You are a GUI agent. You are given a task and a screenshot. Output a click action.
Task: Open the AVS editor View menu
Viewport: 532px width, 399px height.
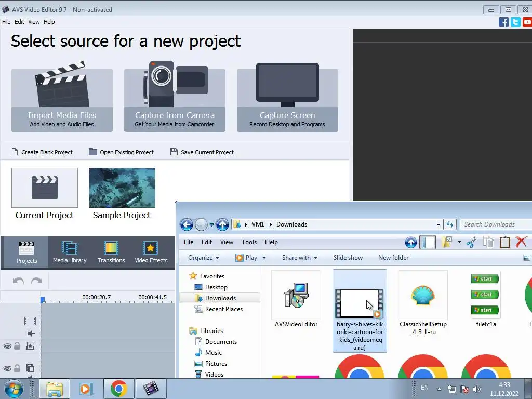coord(34,22)
